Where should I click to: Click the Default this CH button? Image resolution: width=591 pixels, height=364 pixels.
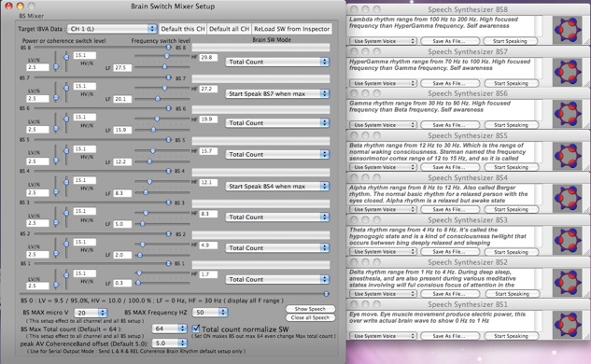(x=183, y=29)
